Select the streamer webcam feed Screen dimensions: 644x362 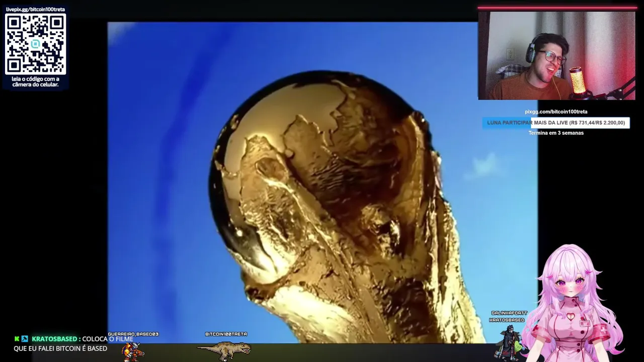(557, 55)
